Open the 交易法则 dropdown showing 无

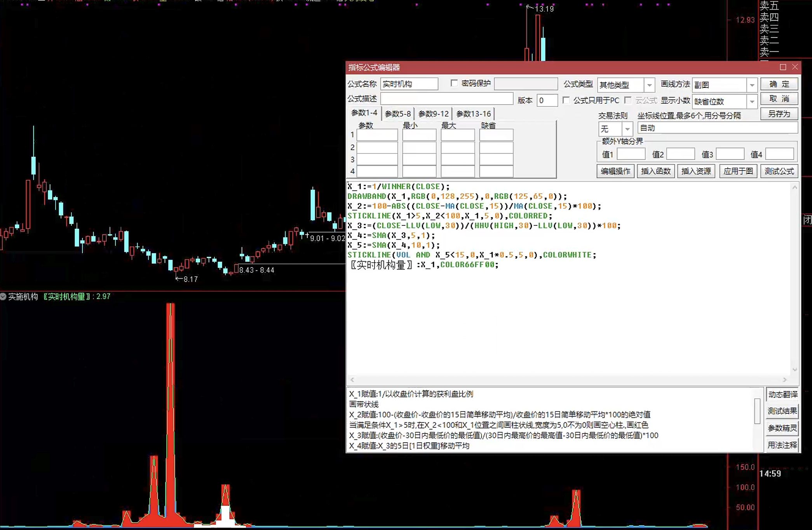click(x=627, y=129)
